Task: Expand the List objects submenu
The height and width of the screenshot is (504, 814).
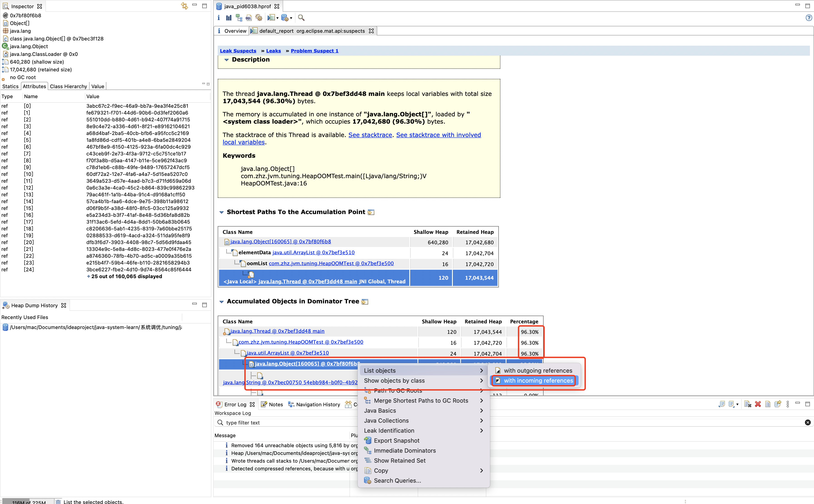Action: (423, 370)
